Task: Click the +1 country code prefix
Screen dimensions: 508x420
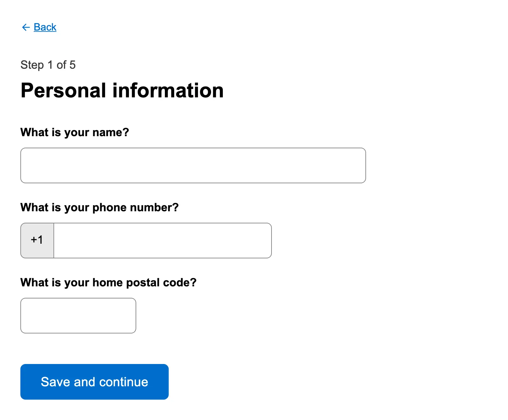Action: point(37,240)
